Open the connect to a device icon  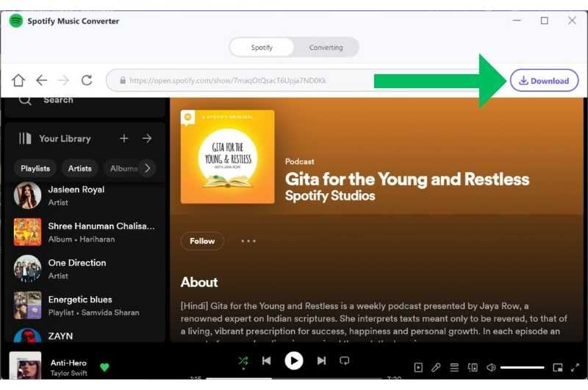coord(473,367)
